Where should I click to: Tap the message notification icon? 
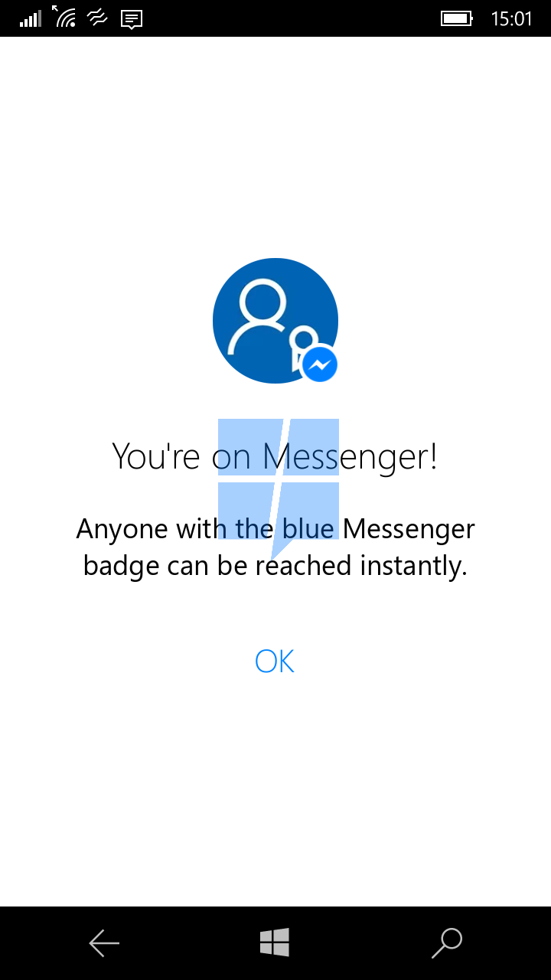[x=132, y=19]
